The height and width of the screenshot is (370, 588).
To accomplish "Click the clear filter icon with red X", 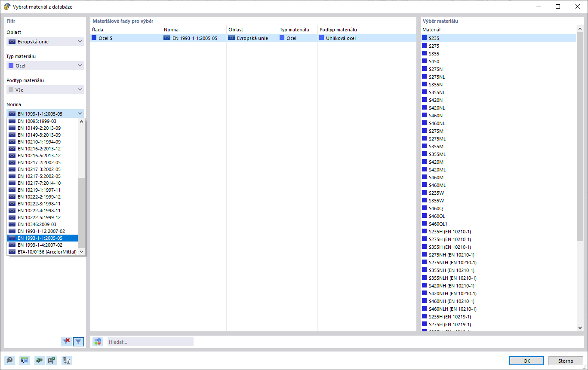I will pos(67,342).
